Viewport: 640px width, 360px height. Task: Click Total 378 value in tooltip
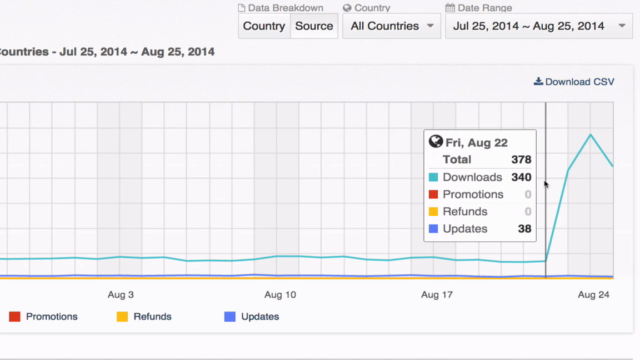click(x=521, y=160)
